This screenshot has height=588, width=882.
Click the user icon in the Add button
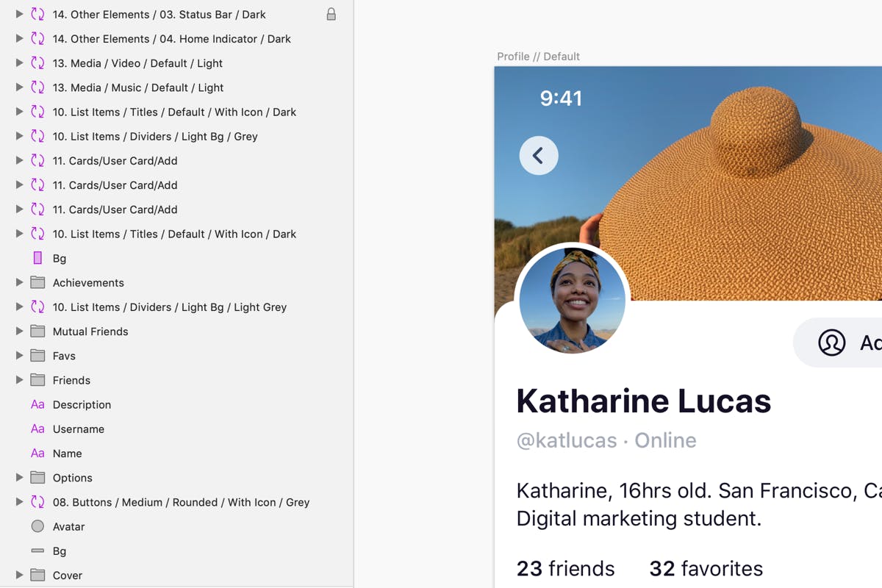click(832, 343)
